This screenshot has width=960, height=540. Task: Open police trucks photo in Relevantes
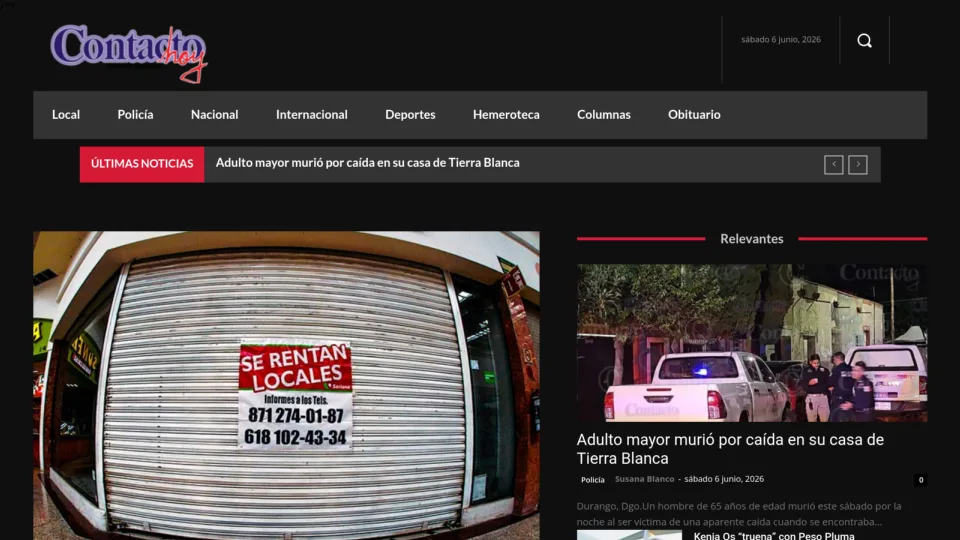pyautogui.click(x=752, y=343)
